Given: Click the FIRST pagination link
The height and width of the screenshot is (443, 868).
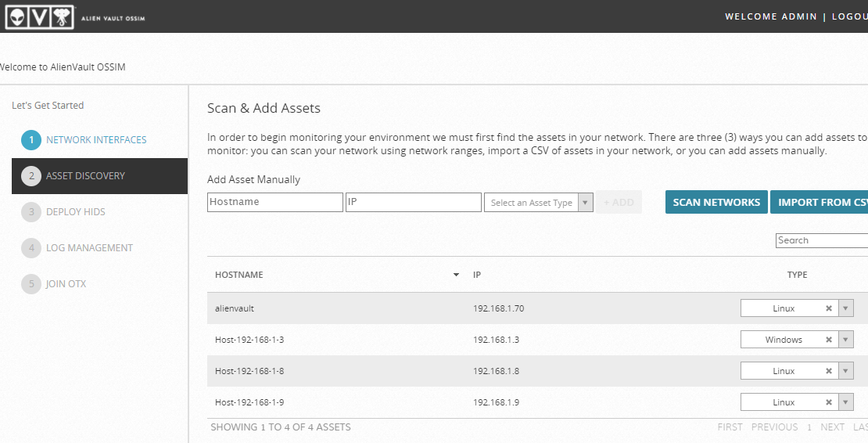Looking at the screenshot, I should 730,427.
